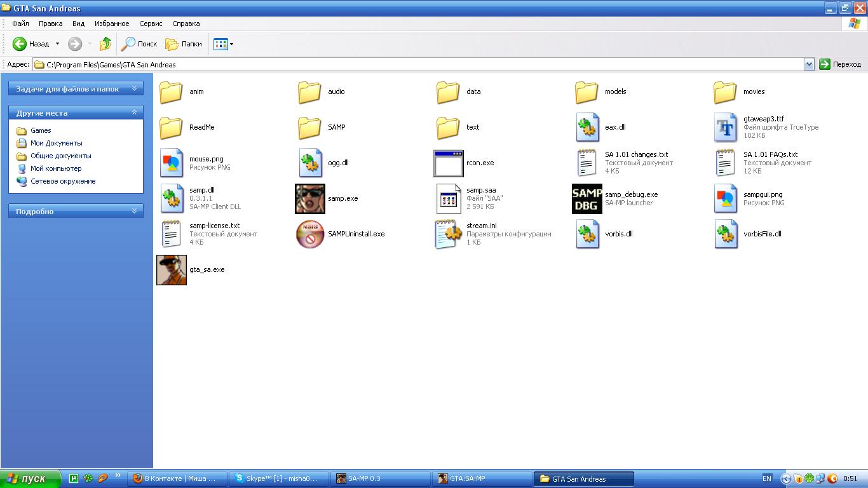This screenshot has height=488, width=868.
Task: Open the Сервис menu
Action: [x=151, y=24]
